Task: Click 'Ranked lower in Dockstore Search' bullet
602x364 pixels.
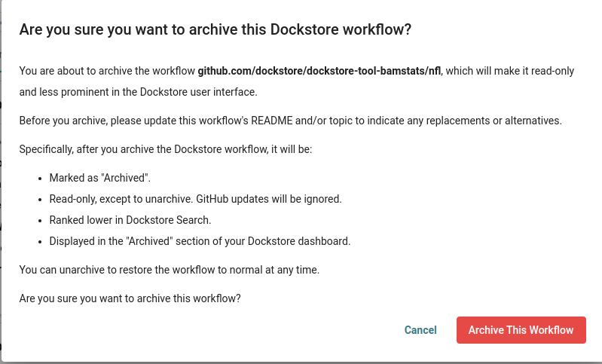Action: click(x=130, y=221)
